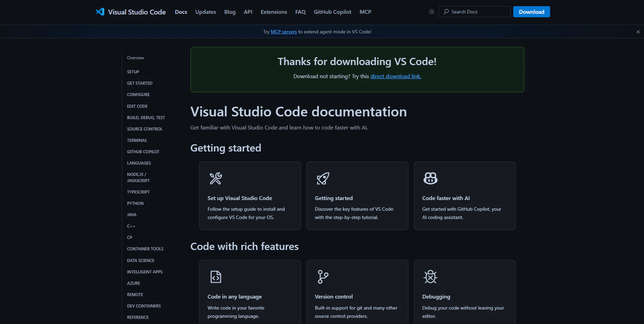Click the git branch icon on Version control card
Viewport: 644px width, 324px height.
323,277
